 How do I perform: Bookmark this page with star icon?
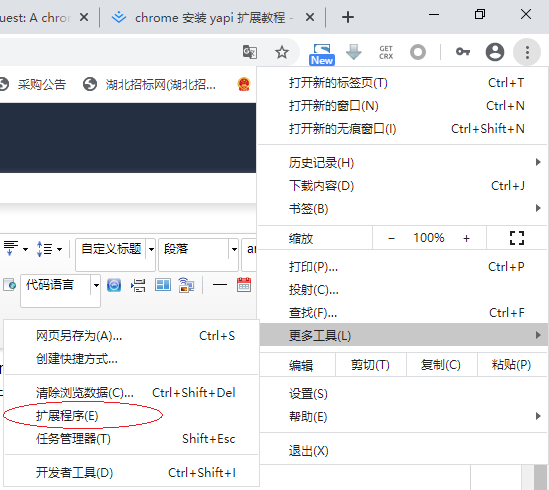click(x=282, y=52)
